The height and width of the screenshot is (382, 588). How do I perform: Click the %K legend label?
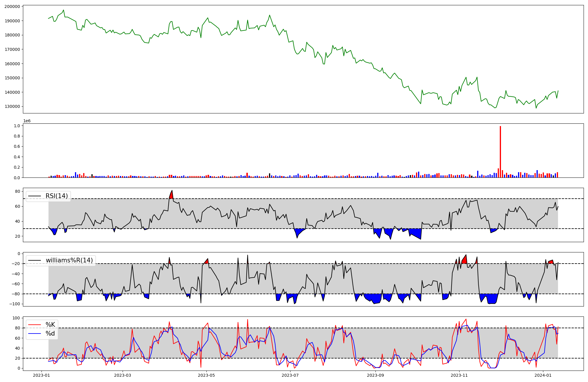[50, 325]
